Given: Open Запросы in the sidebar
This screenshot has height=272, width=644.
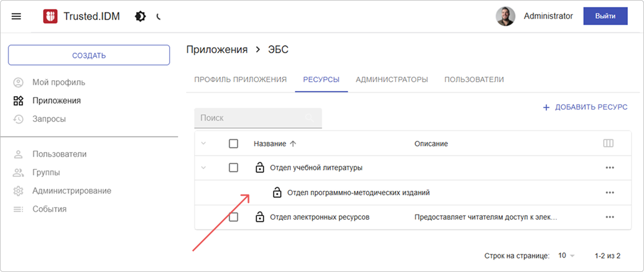Looking at the screenshot, I should pyautogui.click(x=49, y=119).
